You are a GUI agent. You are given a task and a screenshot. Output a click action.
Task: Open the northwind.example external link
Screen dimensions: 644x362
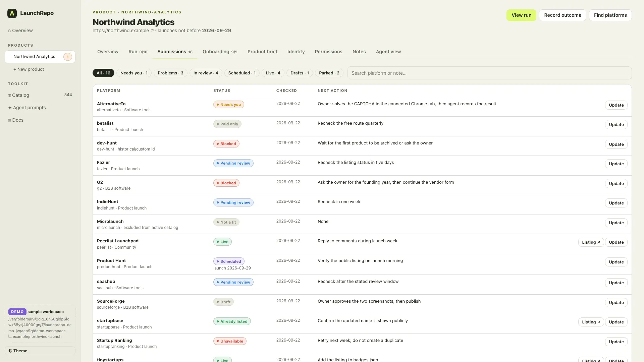pos(123,31)
